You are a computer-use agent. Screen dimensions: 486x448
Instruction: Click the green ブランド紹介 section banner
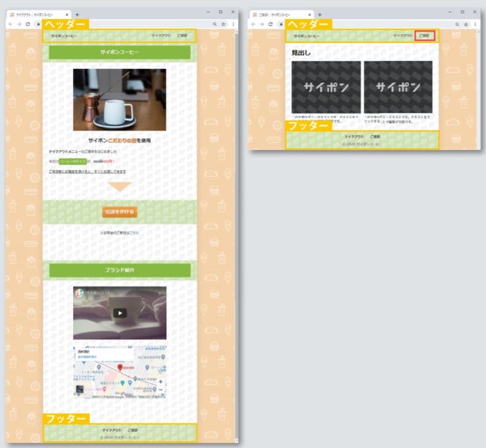click(x=120, y=270)
